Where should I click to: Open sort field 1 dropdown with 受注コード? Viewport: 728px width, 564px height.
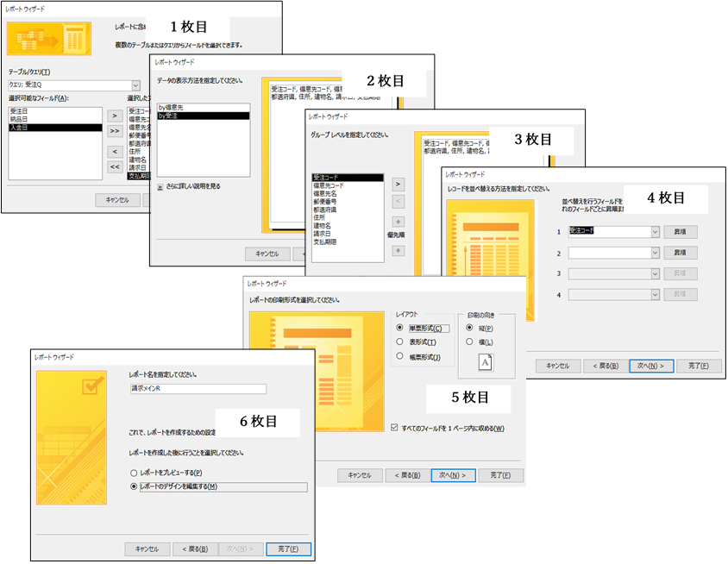[655, 231]
